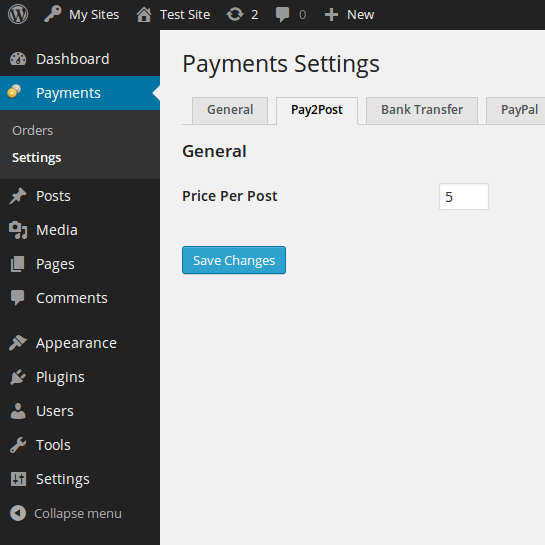This screenshot has height=545, width=545.
Task: Focus the Price Per Post field
Action: point(464,196)
